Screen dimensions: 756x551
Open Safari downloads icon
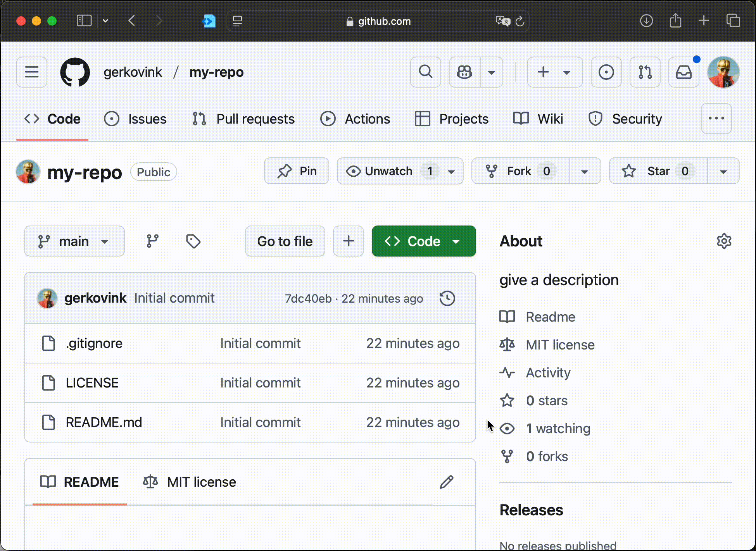(x=646, y=21)
